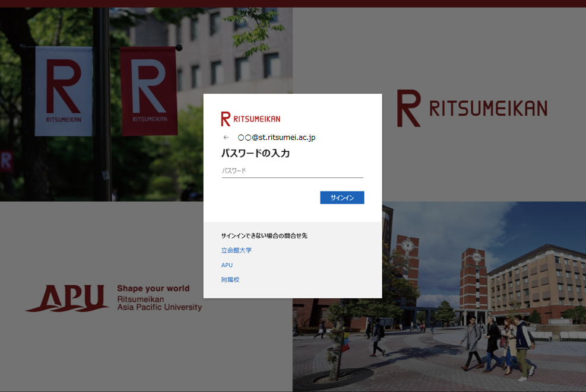Viewport: 586px width, 392px height.
Task: Open the 立命館大学 contact link
Action: [236, 250]
